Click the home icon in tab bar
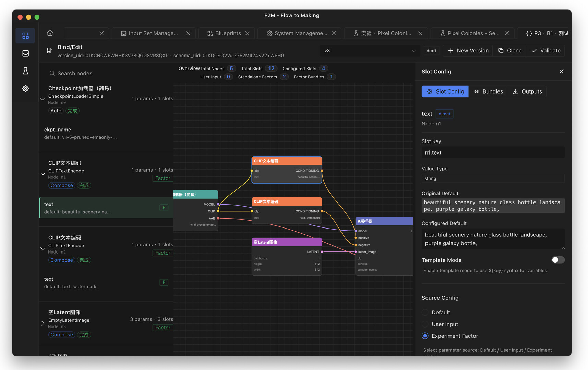 (50, 33)
